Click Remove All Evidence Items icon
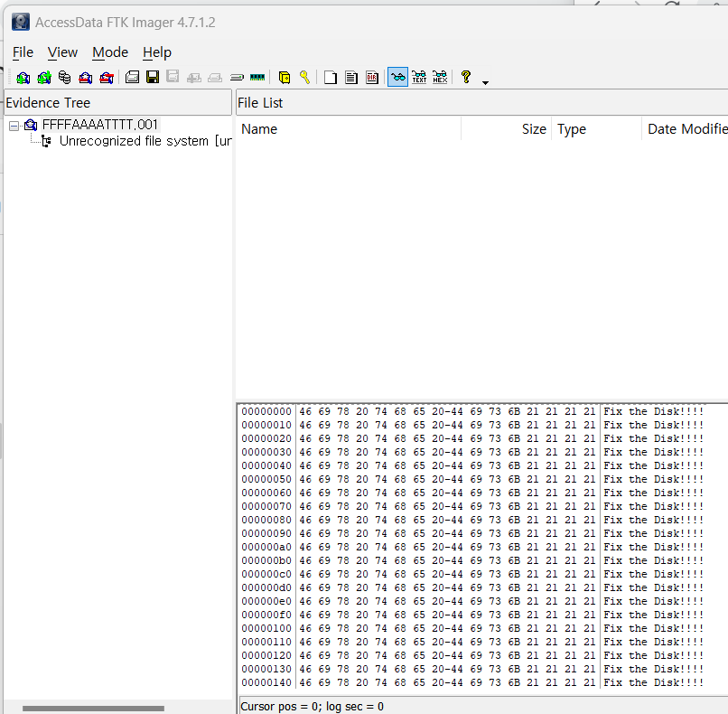Viewport: 728px width, 714px height. [x=107, y=77]
